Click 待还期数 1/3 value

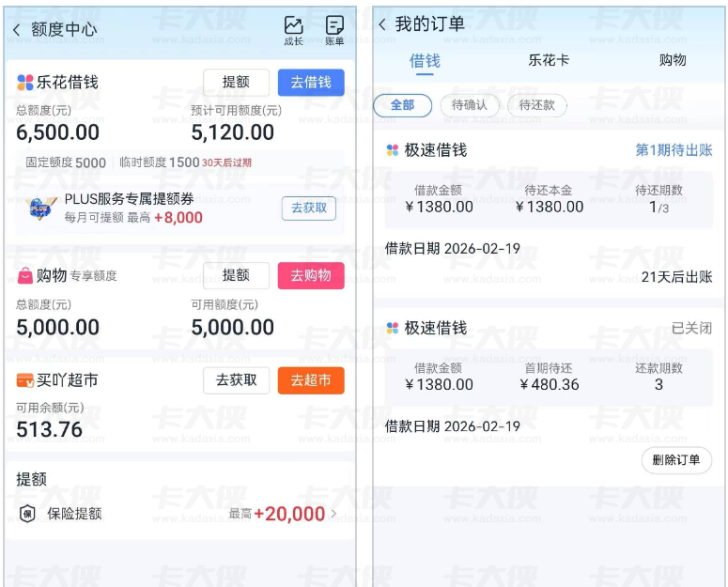[658, 208]
